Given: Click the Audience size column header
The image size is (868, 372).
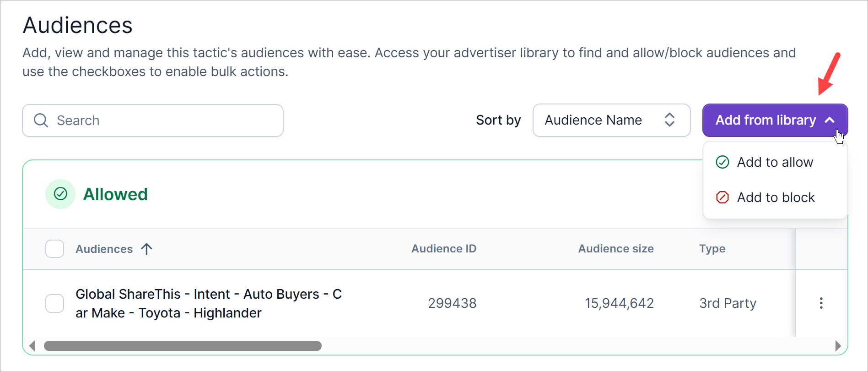Looking at the screenshot, I should 615,249.
